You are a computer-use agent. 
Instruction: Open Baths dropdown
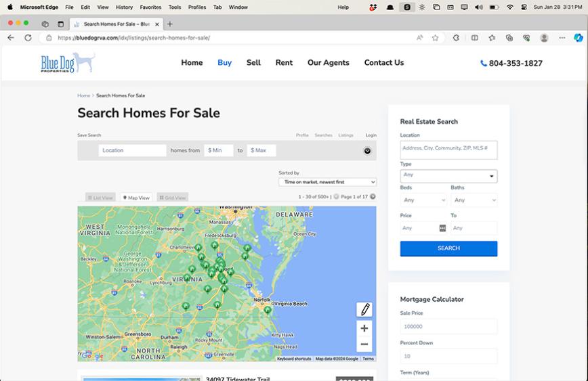[474, 200]
